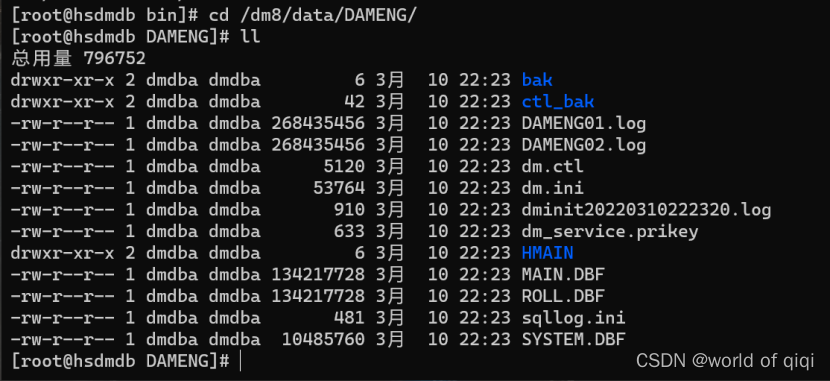
Task: Click the ctl_bak directory entry
Action: pyautogui.click(x=557, y=102)
